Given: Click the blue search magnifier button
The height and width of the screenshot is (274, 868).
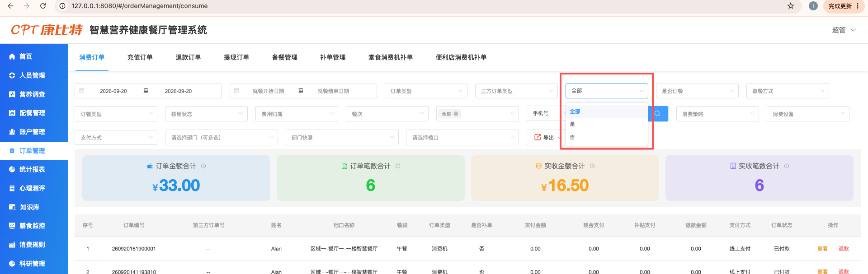Looking at the screenshot, I should [658, 114].
